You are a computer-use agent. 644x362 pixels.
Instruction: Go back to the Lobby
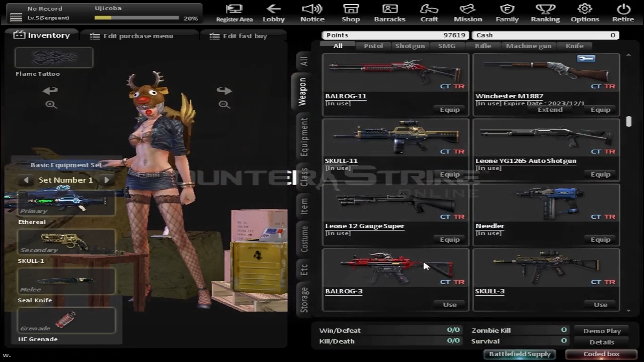[274, 13]
